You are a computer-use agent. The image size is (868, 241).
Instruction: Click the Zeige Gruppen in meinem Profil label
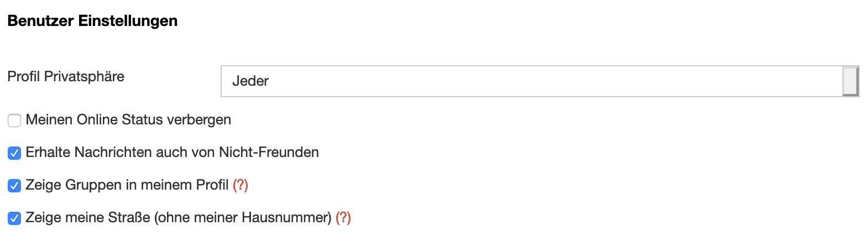coord(127,185)
